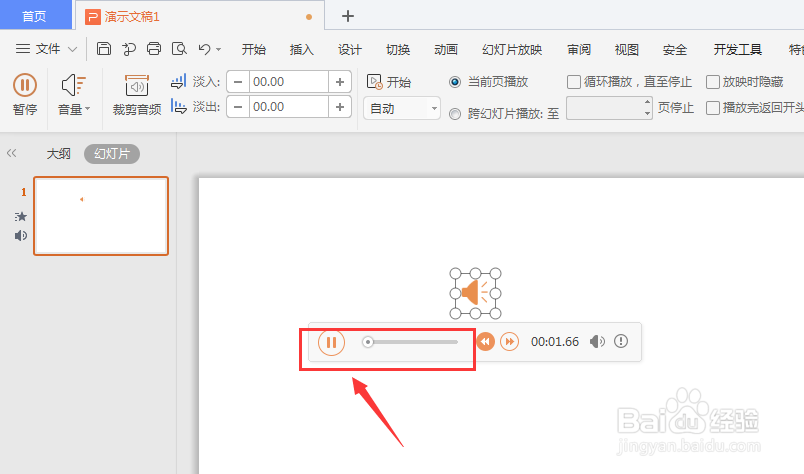Image resolution: width=804 pixels, height=474 pixels.
Task: Click the rewind button in the audio bar
Action: (486, 342)
